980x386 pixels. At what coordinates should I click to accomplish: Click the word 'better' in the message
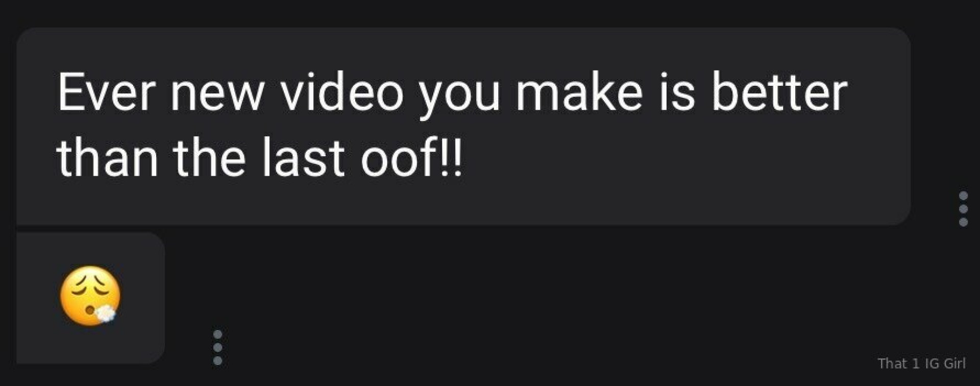[779, 92]
